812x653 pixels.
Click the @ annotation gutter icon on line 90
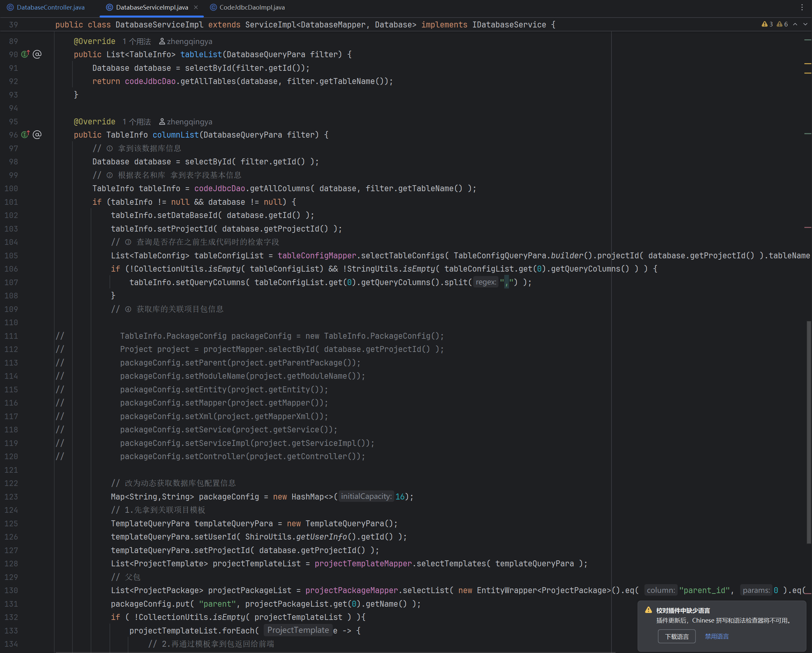pyautogui.click(x=37, y=54)
